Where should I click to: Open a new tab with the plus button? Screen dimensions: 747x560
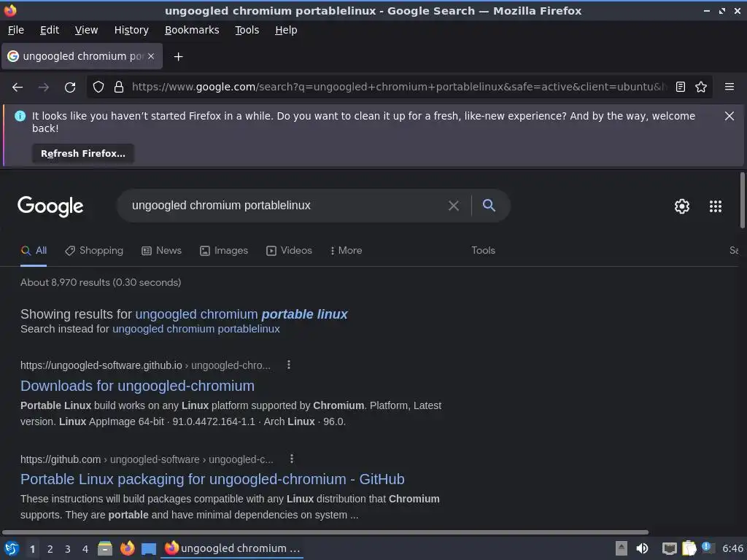pyautogui.click(x=178, y=57)
